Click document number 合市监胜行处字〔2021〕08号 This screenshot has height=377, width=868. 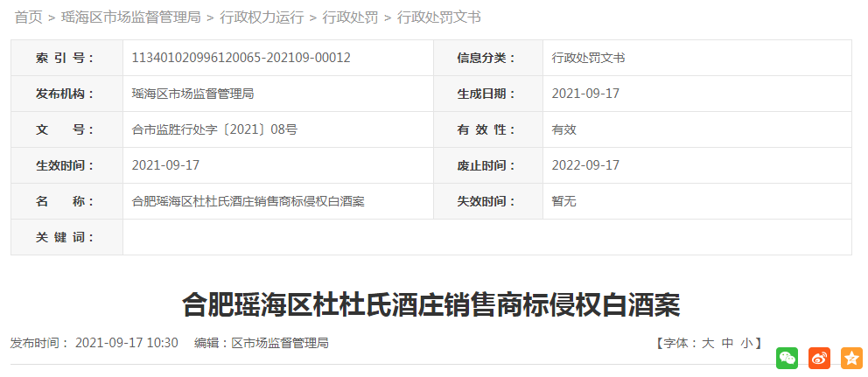(214, 129)
